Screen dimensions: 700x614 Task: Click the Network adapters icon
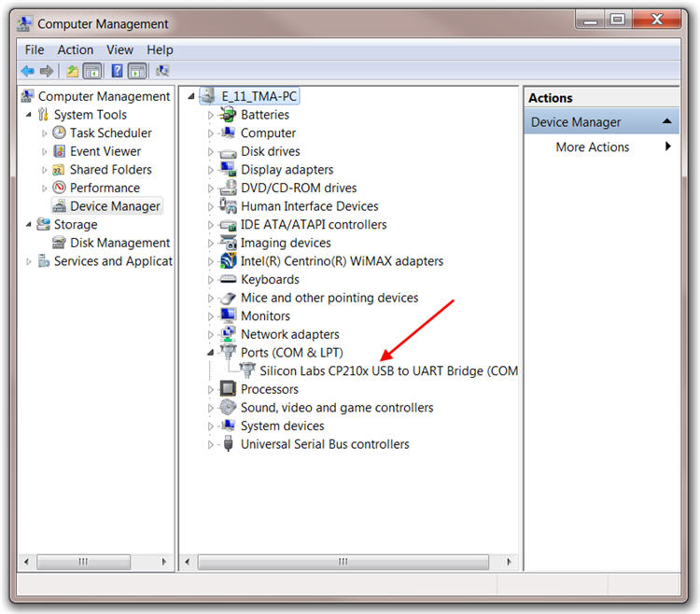pyautogui.click(x=228, y=334)
